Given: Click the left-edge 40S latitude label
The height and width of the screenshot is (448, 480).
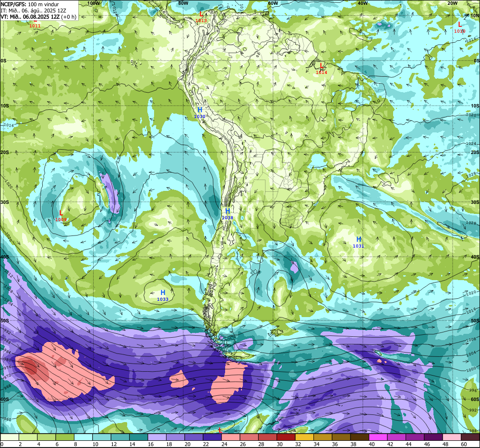Looking at the screenshot, I should (x=5, y=257).
